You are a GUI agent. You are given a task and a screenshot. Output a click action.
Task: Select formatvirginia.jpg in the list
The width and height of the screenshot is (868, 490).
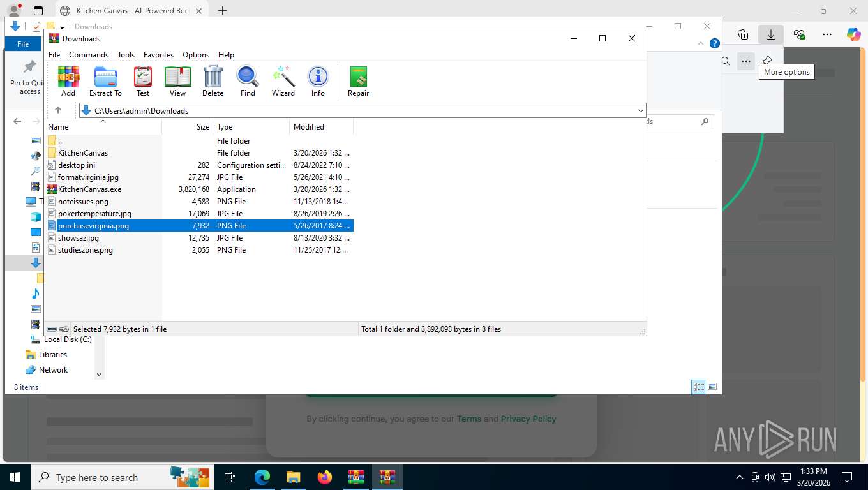199,177
